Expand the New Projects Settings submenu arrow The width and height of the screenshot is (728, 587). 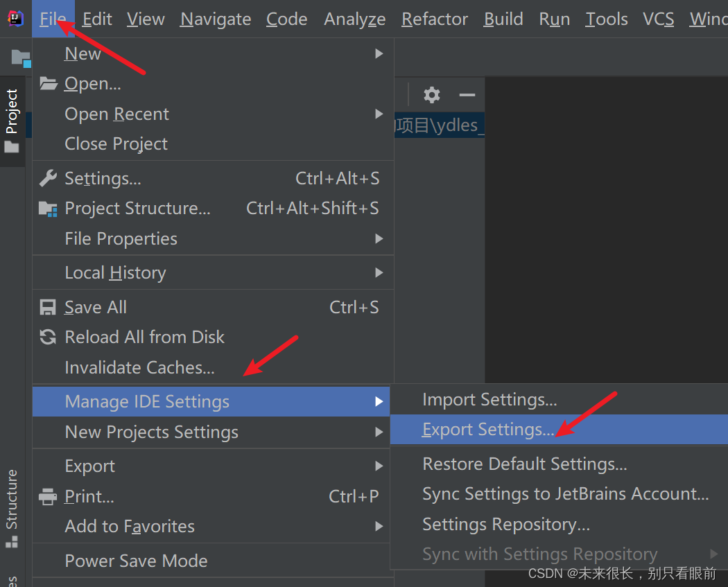click(379, 432)
